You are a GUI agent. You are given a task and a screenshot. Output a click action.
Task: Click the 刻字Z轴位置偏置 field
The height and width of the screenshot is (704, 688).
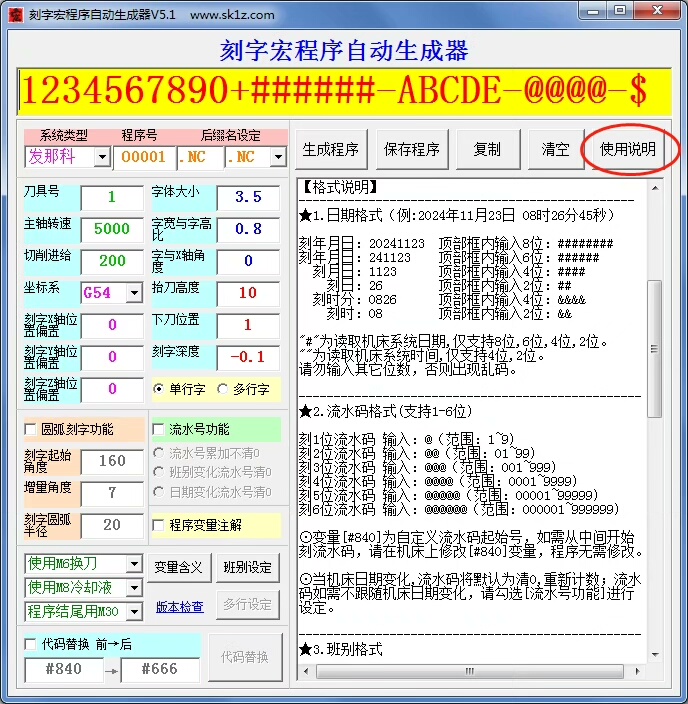(112, 389)
